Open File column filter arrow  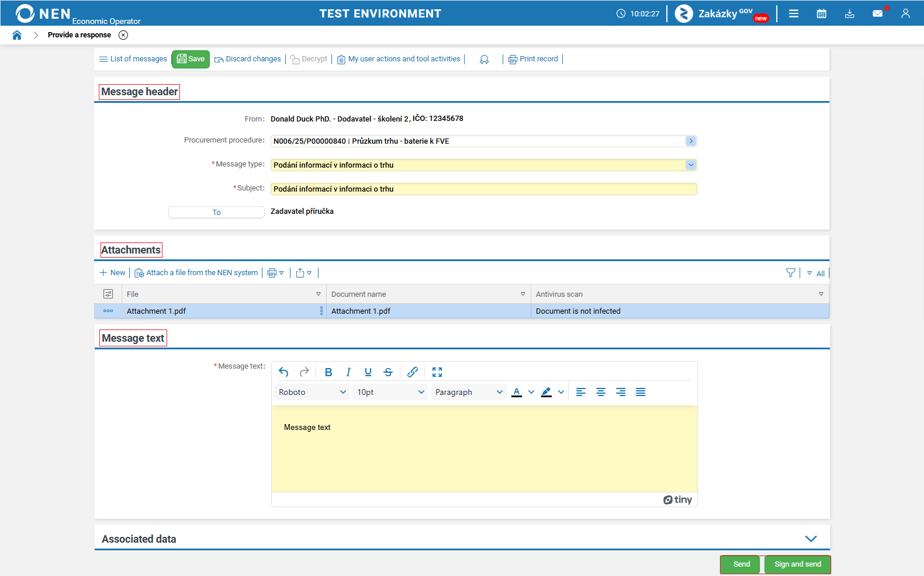click(319, 294)
